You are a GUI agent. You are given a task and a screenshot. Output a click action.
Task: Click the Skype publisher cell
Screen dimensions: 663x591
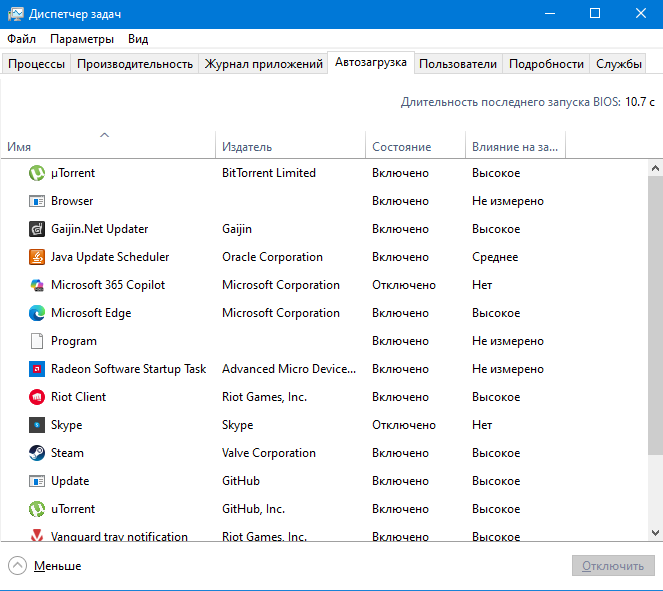pyautogui.click(x=238, y=425)
